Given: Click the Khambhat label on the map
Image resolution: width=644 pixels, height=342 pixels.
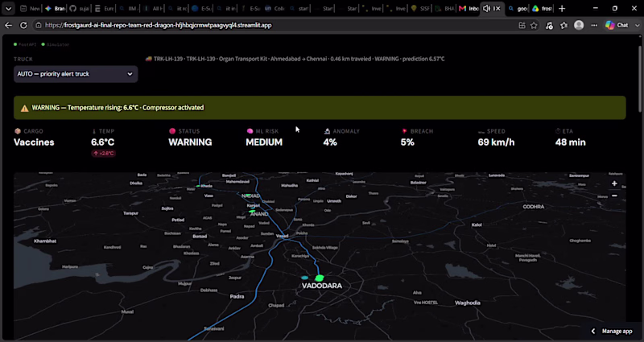Looking at the screenshot, I should pos(45,241).
